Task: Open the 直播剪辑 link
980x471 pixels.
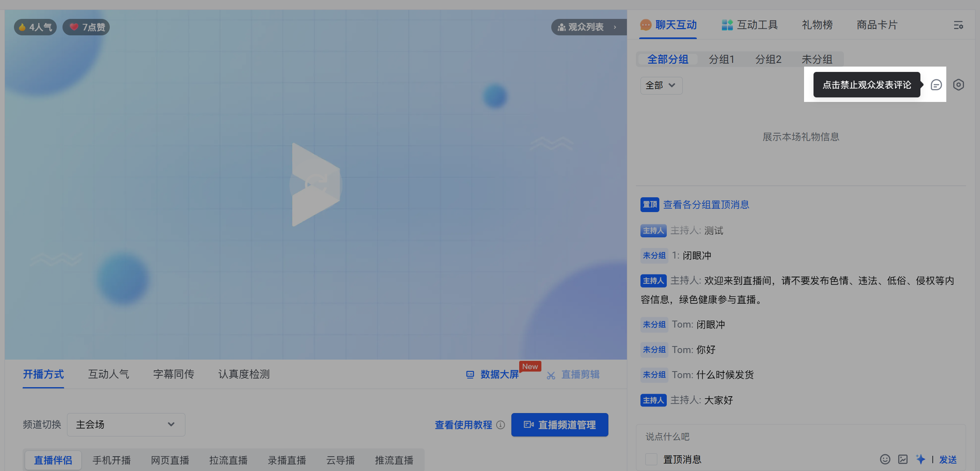Action: pos(573,374)
